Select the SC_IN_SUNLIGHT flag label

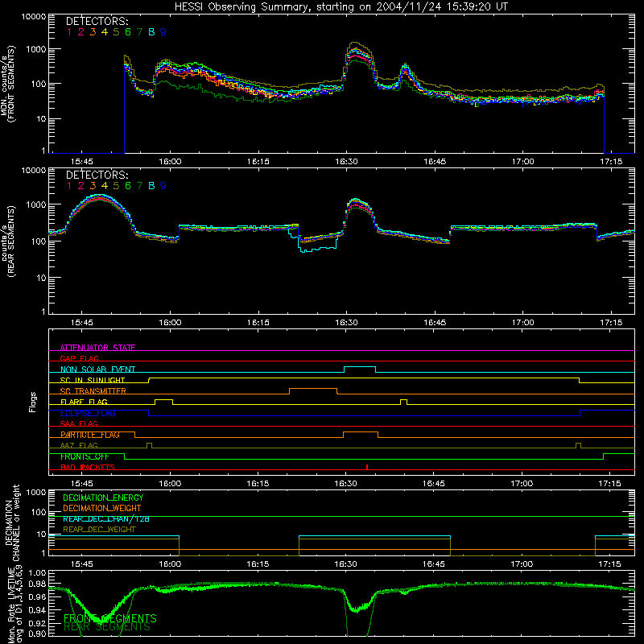(93, 380)
